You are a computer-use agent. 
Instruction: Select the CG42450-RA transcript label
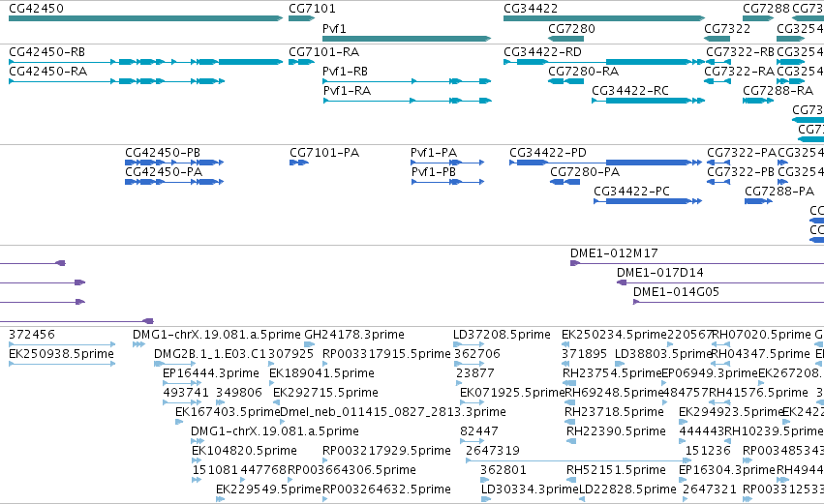click(47, 72)
